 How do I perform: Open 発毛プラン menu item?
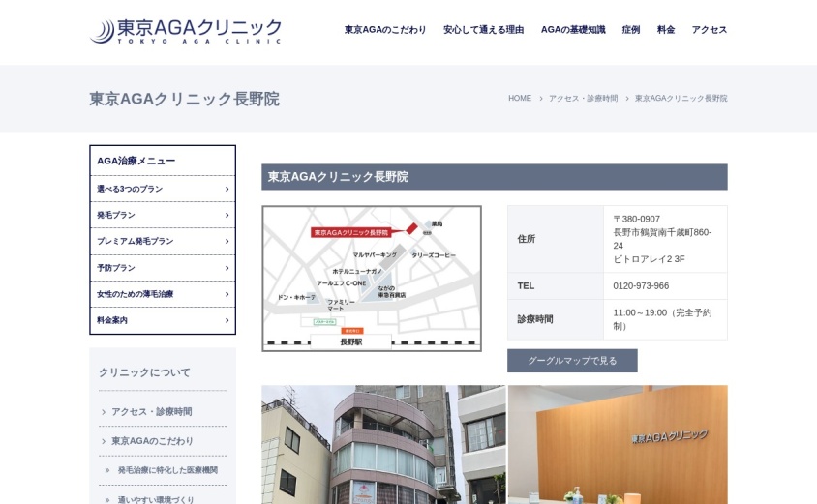pos(163,215)
